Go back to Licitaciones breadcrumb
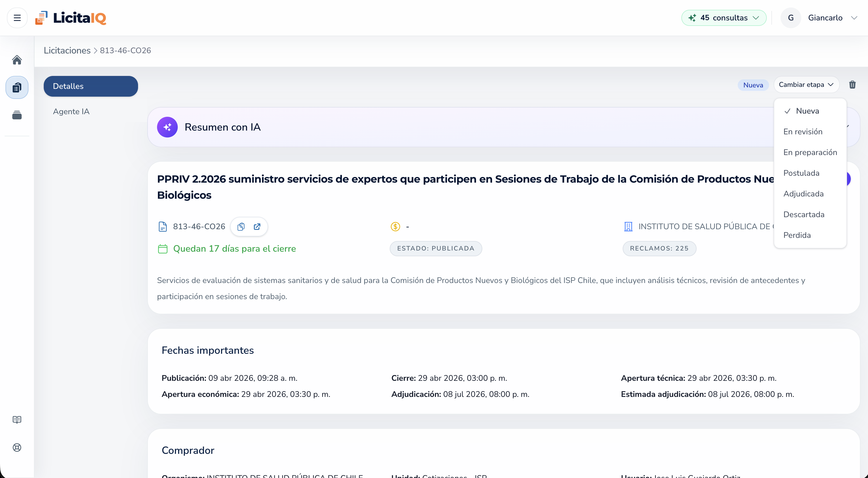 [x=67, y=51]
